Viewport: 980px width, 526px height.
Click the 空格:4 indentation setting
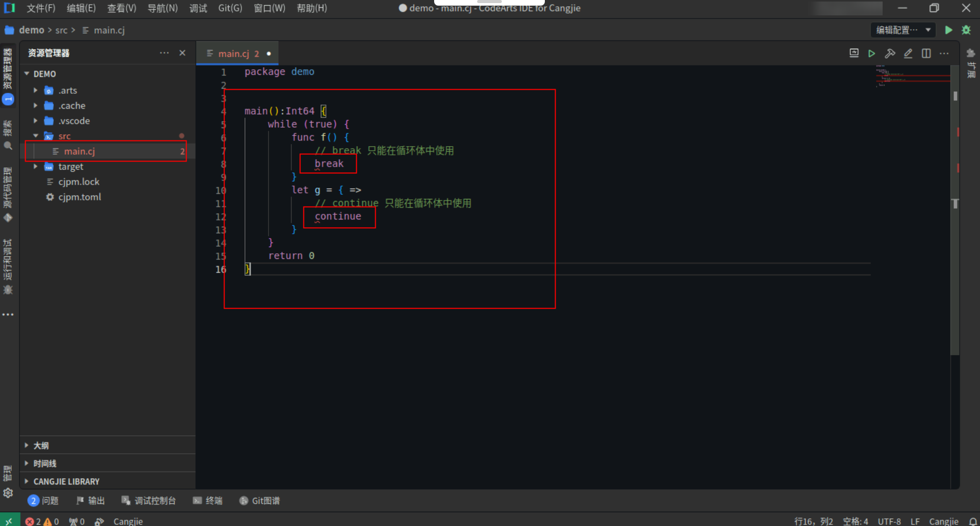[855, 521]
